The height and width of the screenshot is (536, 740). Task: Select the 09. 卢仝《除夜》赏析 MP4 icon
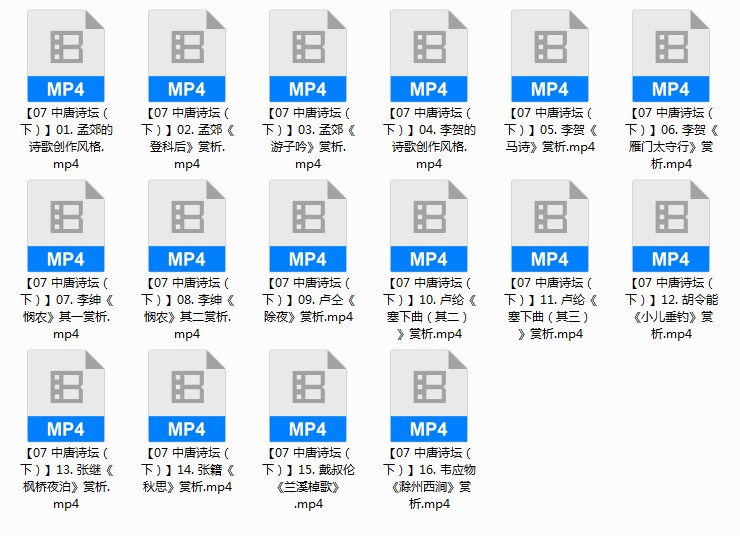point(308,226)
